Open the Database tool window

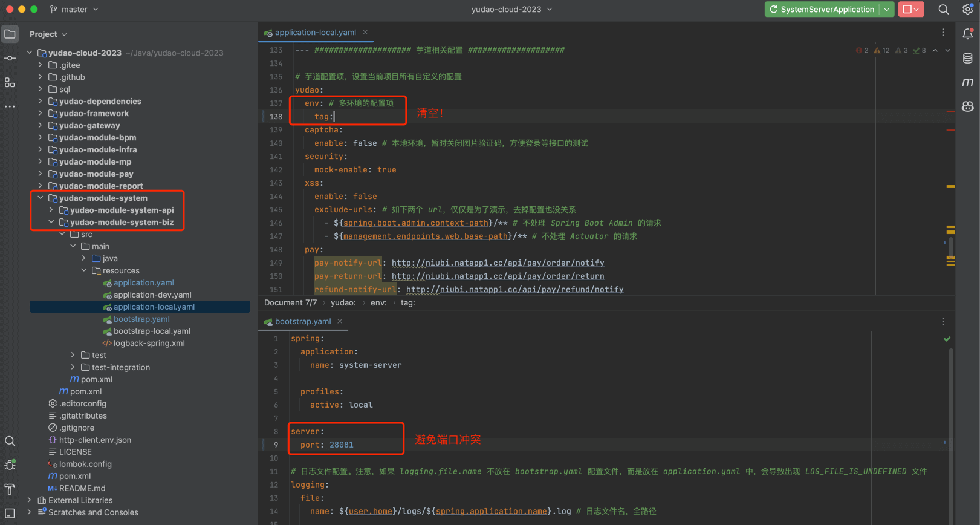(968, 58)
